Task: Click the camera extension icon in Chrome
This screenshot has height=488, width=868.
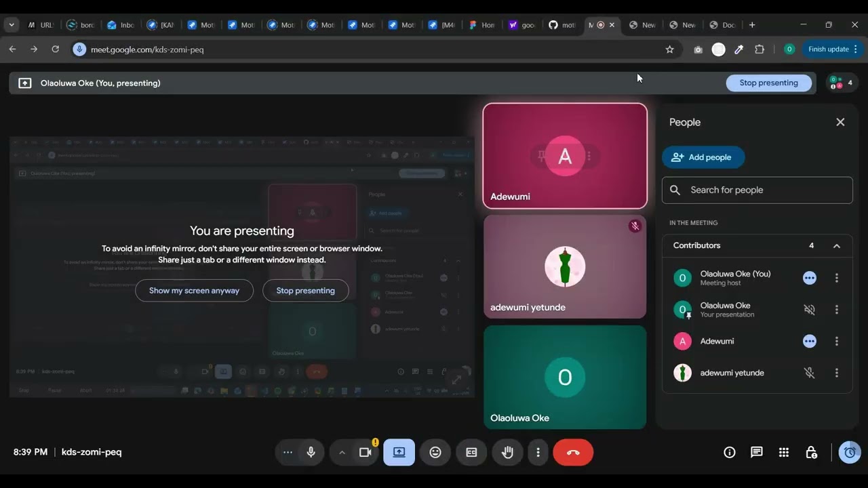Action: tap(698, 49)
